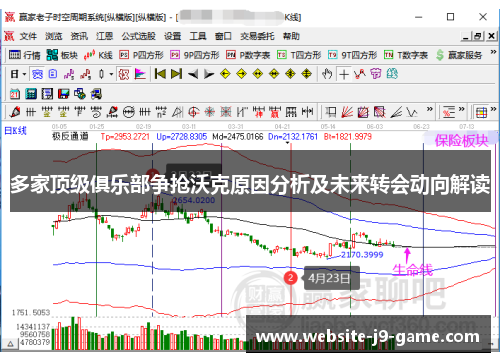This screenshot has height=362, width=500.
Task: Click the yellow diamond left-arrow icon
Action: (225, 74)
